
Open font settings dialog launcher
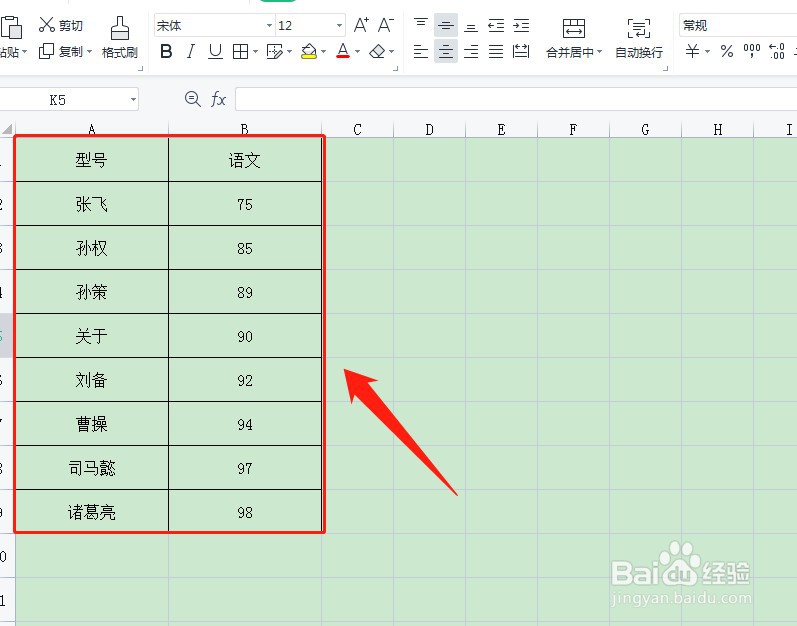point(395,68)
